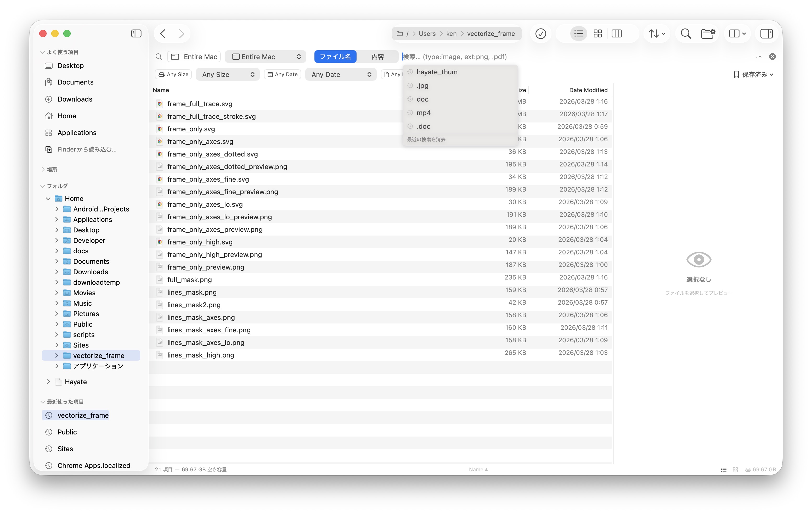Click the ken breadcrumb segment
The width and height of the screenshot is (812, 514).
[451, 33]
